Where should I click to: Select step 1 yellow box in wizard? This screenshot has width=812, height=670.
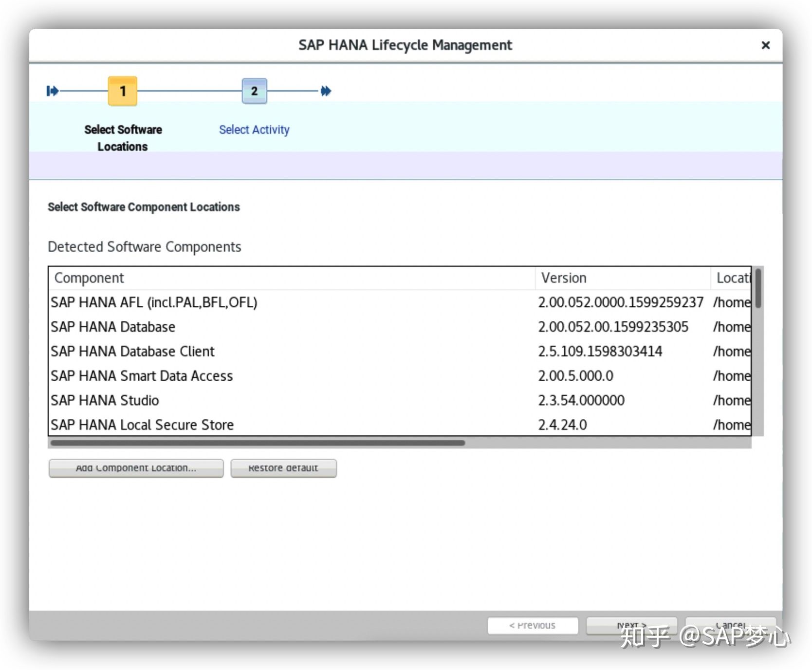tap(123, 91)
